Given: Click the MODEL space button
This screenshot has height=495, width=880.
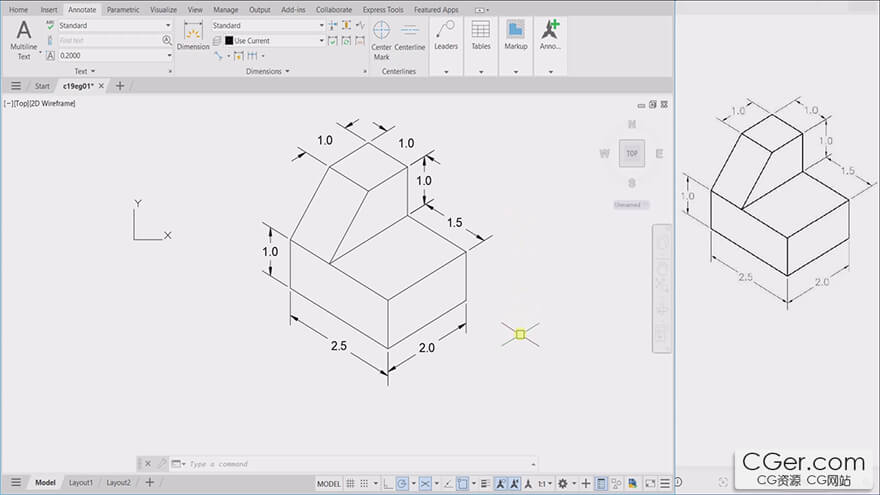Looking at the screenshot, I should click(328, 483).
